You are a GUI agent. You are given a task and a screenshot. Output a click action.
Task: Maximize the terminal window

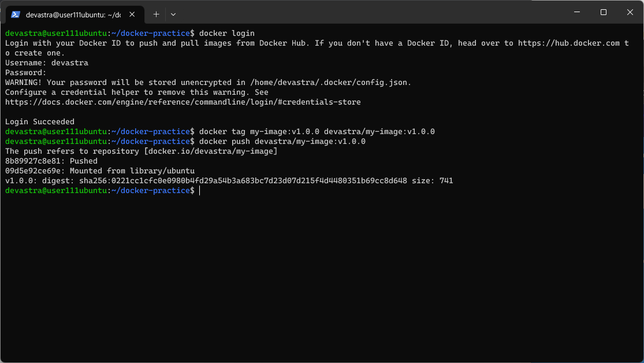[604, 12]
